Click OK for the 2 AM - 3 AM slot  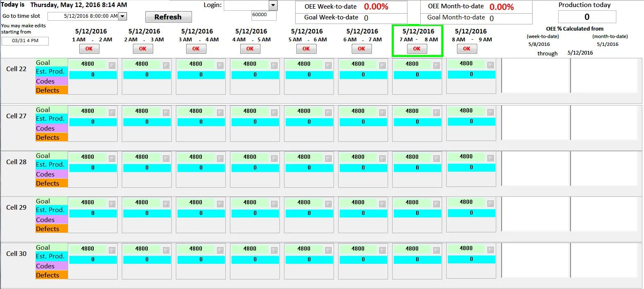[x=143, y=49]
